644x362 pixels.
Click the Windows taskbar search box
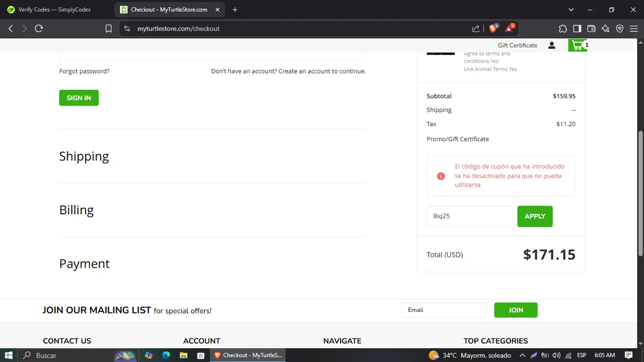click(x=78, y=355)
